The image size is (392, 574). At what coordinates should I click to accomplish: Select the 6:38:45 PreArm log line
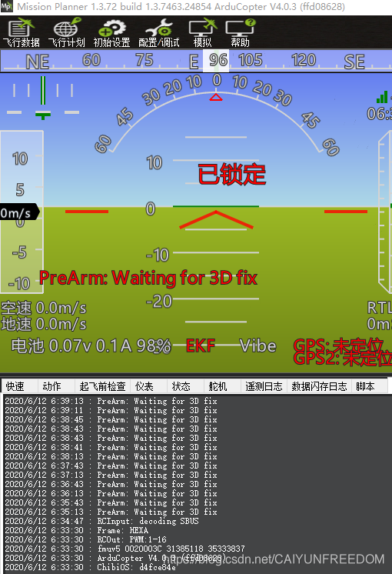click(x=111, y=419)
